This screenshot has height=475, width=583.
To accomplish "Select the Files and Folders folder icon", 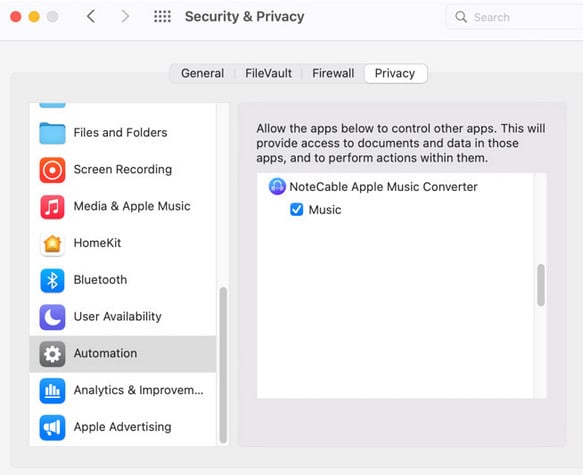I will tap(52, 133).
